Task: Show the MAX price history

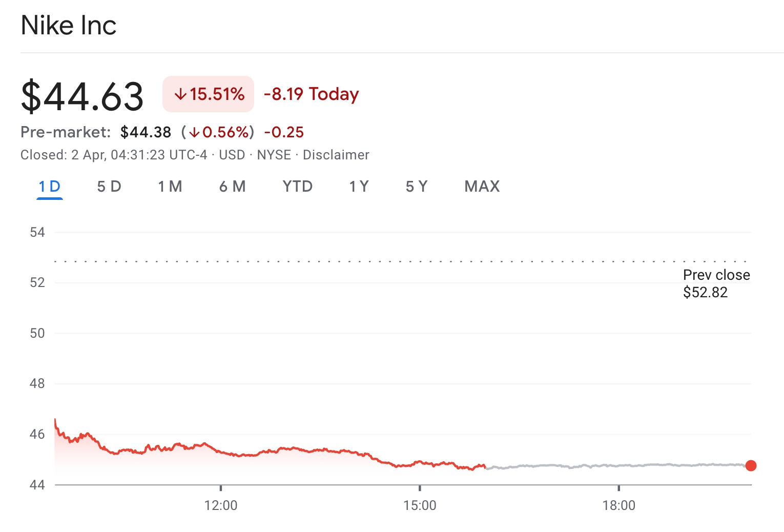Action: click(482, 187)
